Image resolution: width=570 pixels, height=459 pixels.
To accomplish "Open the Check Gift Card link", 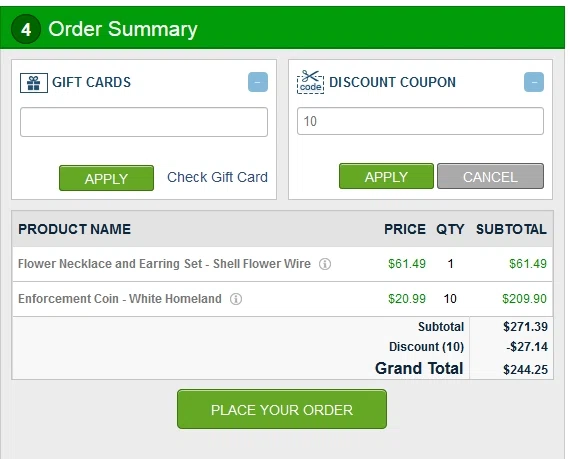I will pyautogui.click(x=217, y=177).
